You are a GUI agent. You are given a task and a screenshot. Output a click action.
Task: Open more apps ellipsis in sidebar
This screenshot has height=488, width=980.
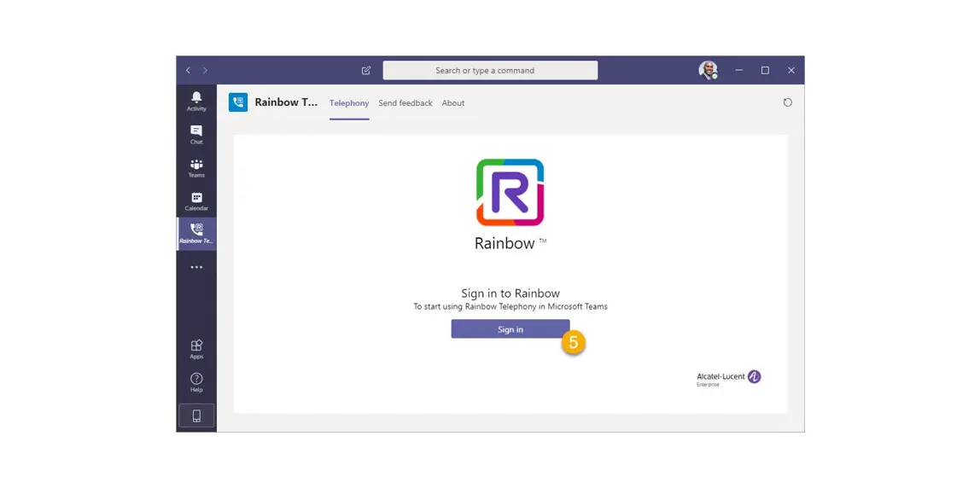196,267
